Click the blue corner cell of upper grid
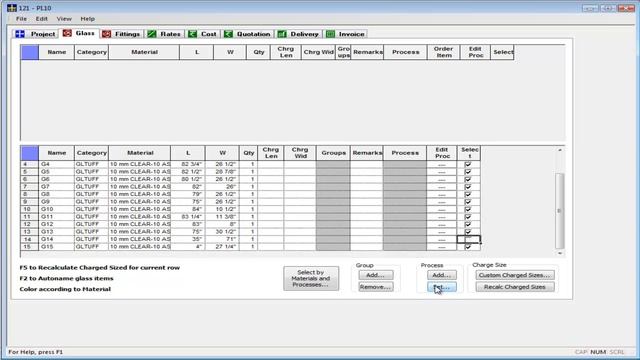 pos(30,52)
